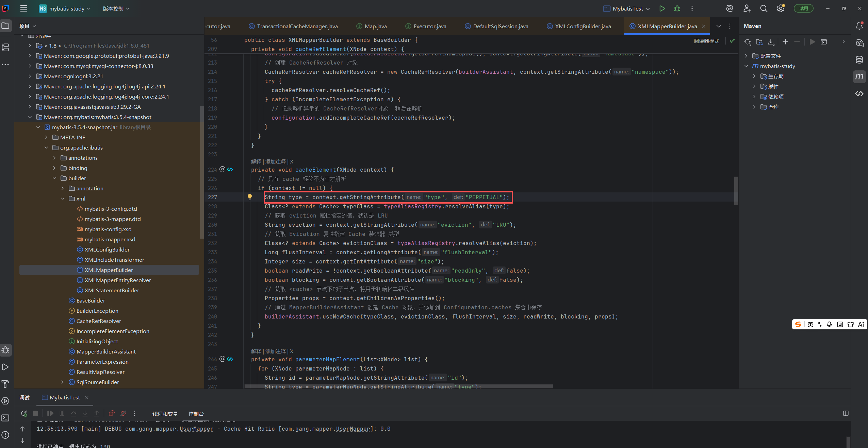This screenshot has height=448, width=868.
Task: Toggle reader mode (阅读器模式)
Action: [x=706, y=41]
